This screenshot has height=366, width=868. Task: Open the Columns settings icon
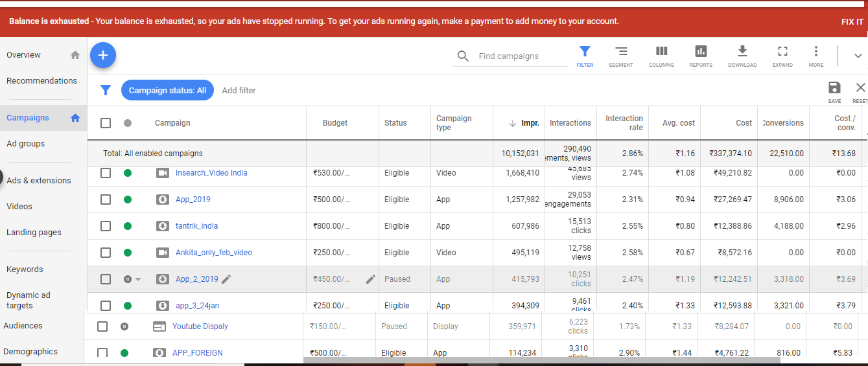coord(661,56)
